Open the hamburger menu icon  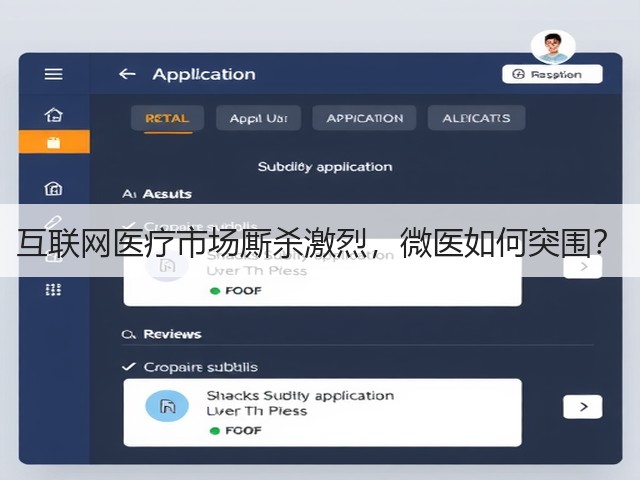53,74
